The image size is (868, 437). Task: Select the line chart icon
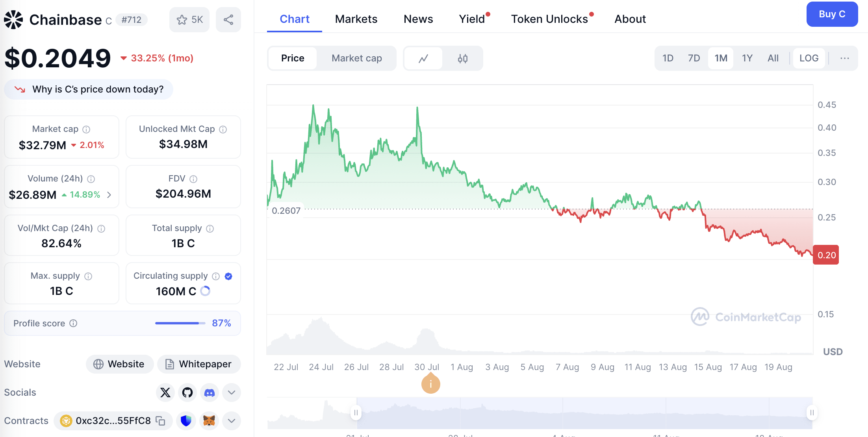point(423,58)
